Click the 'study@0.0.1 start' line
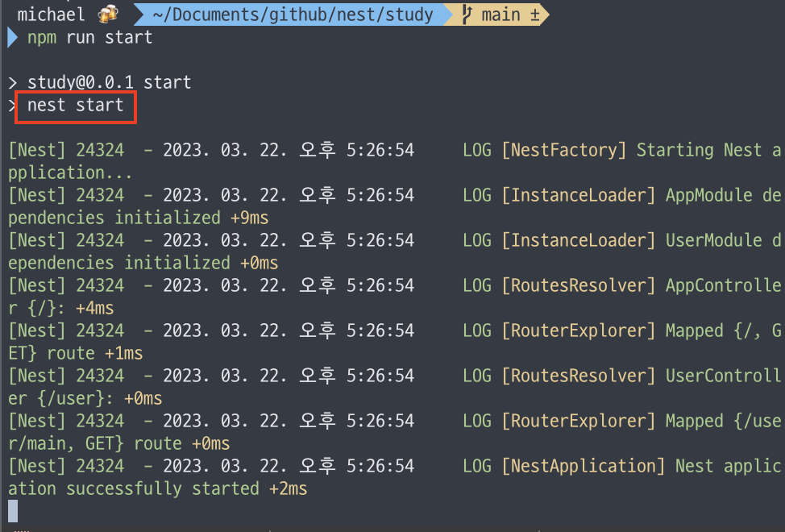Screen dimensions: 785x532 [x=109, y=82]
